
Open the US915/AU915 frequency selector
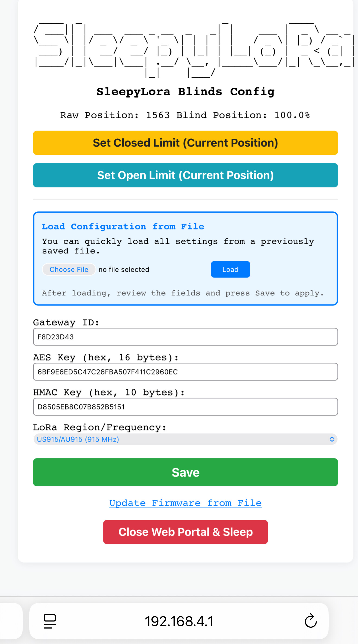pyautogui.click(x=186, y=439)
